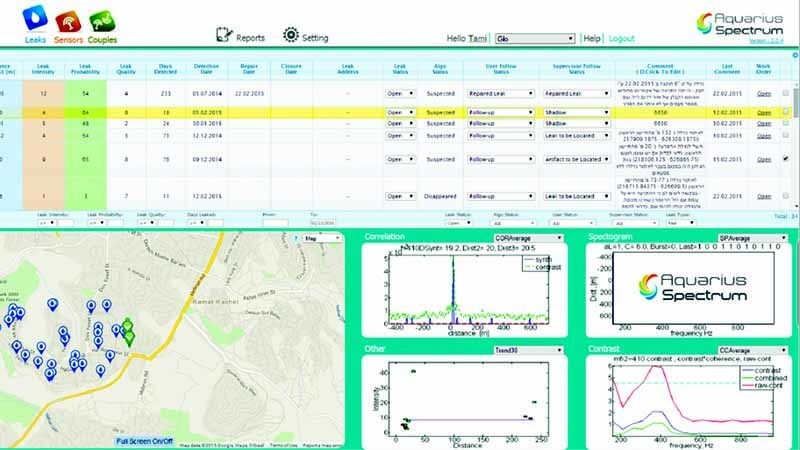The height and width of the screenshot is (450, 800).
Task: Open the CORAverage correlation dropdown
Action: coord(516,238)
